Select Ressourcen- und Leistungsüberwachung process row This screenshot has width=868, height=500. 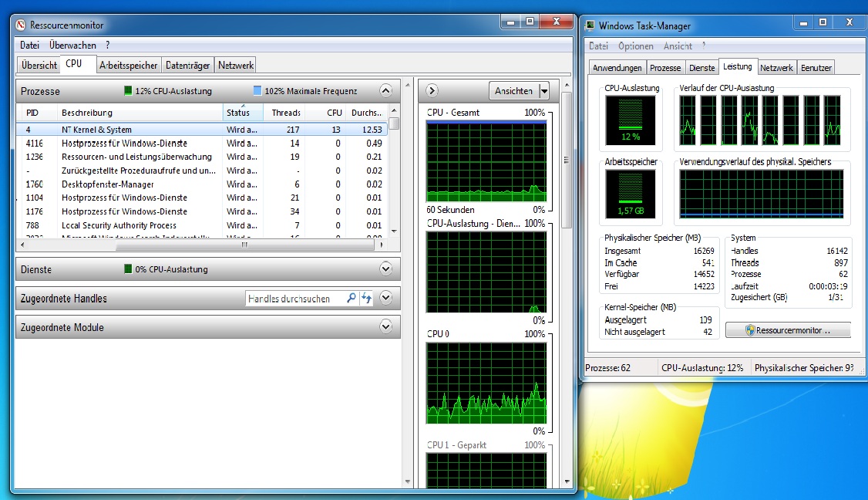[202, 157]
